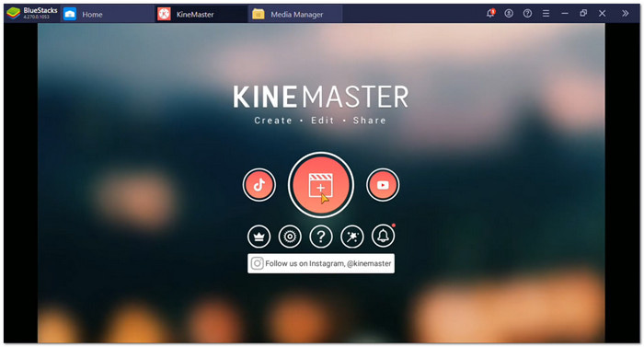Click the magic wand icon
This screenshot has width=644, height=347.
(x=352, y=237)
